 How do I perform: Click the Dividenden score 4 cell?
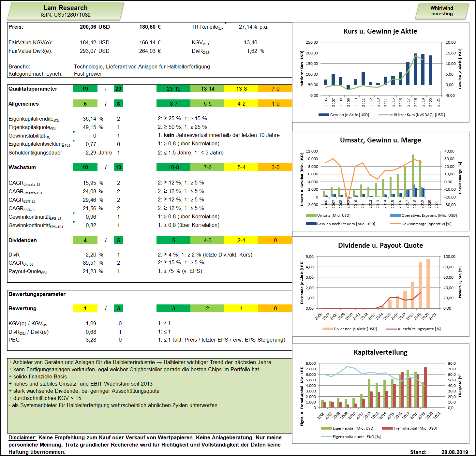point(85,240)
